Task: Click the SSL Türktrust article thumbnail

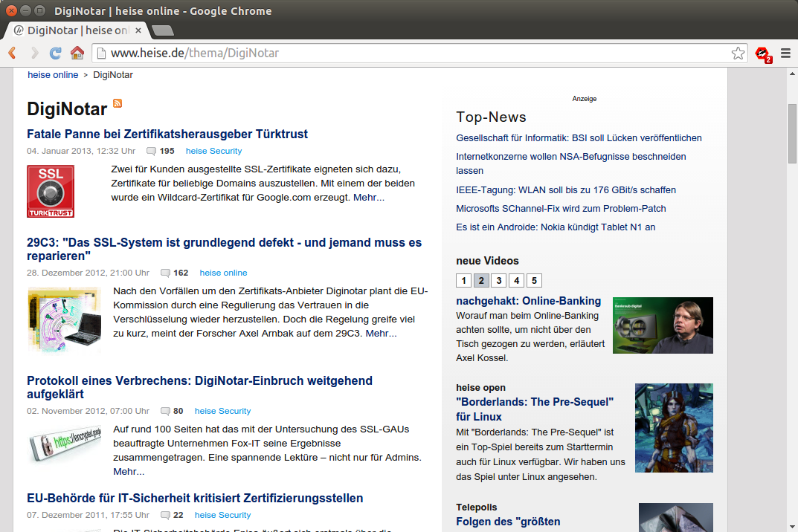Action: pos(51,191)
